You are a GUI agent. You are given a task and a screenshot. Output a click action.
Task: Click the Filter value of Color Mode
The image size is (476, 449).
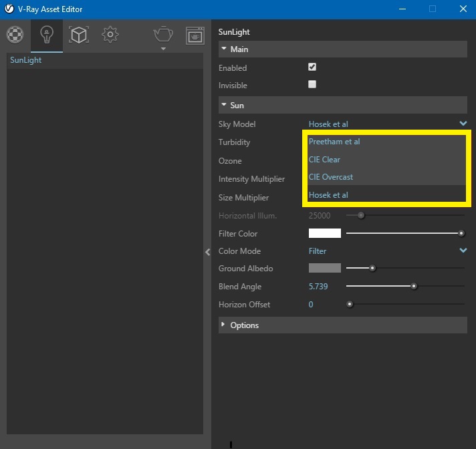pyautogui.click(x=318, y=251)
